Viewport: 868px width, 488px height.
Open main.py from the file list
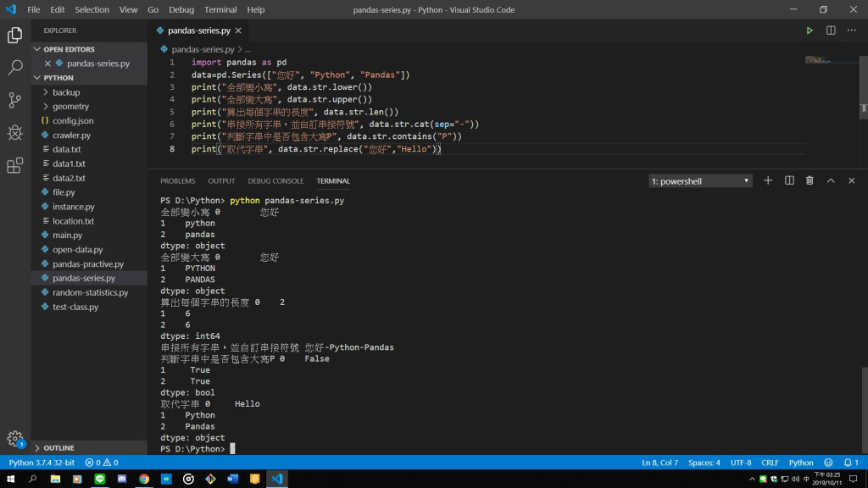88,236
